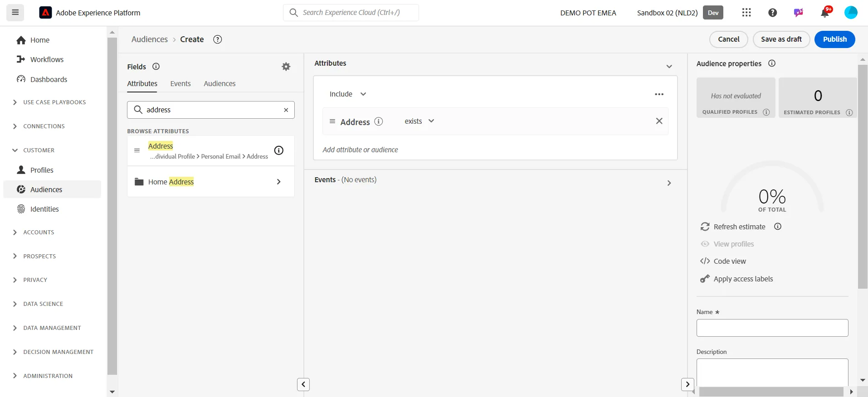Open the Include dropdown

[348, 94]
